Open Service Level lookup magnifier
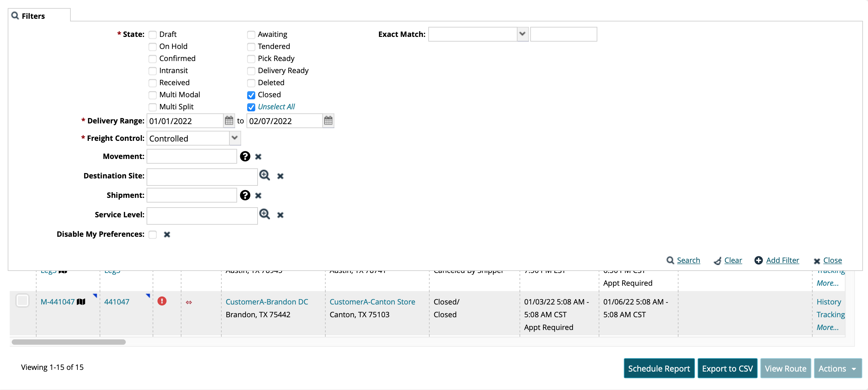 coord(265,214)
